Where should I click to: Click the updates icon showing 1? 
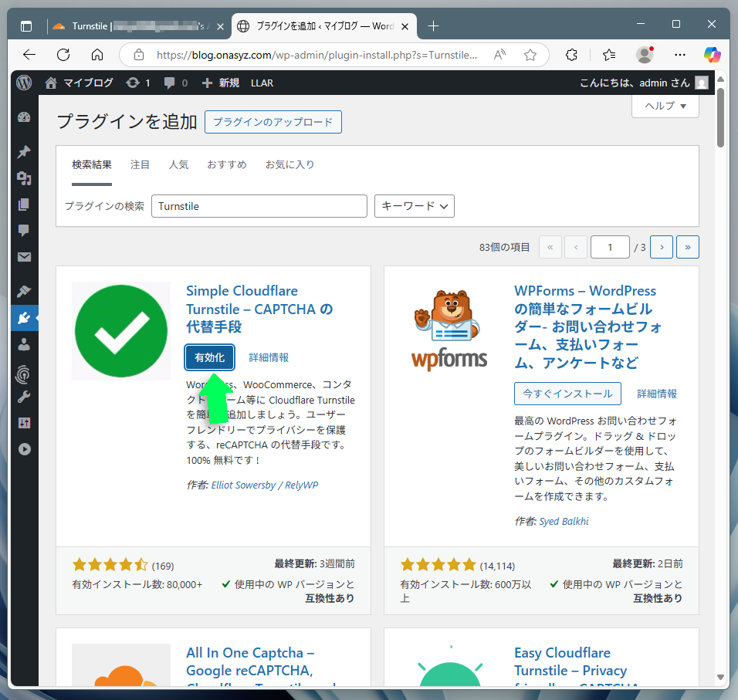pos(137,83)
